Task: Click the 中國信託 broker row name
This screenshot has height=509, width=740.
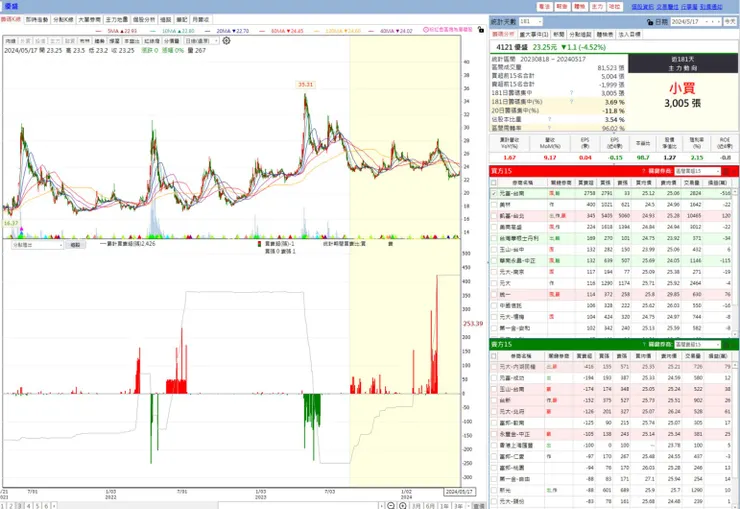Action: click(x=511, y=306)
